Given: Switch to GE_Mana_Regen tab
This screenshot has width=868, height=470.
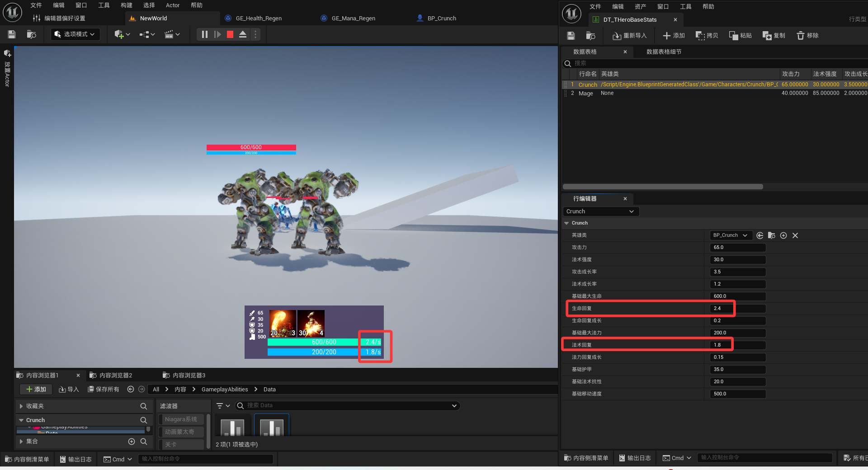Looking at the screenshot, I should tap(354, 19).
